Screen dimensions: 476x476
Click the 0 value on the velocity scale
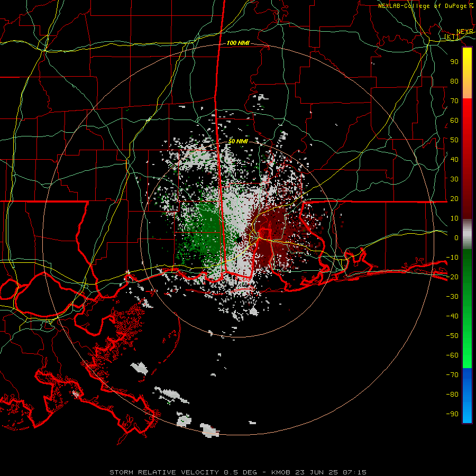pos(456,237)
